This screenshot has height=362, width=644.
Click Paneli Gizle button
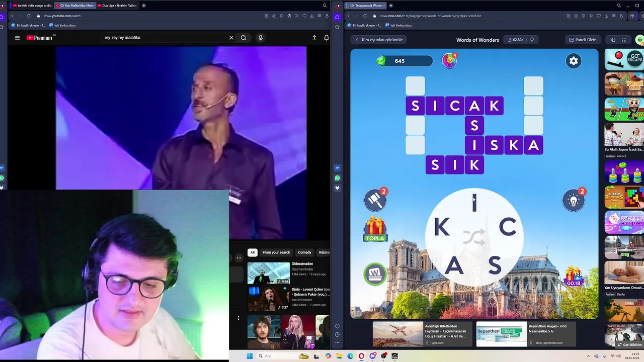(x=582, y=40)
